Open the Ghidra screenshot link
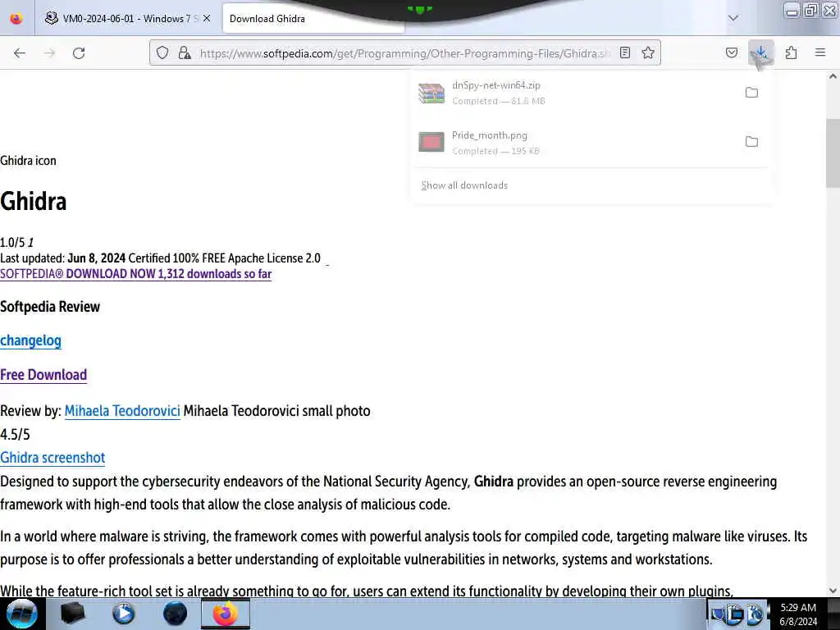The width and height of the screenshot is (840, 630). pyautogui.click(x=52, y=458)
